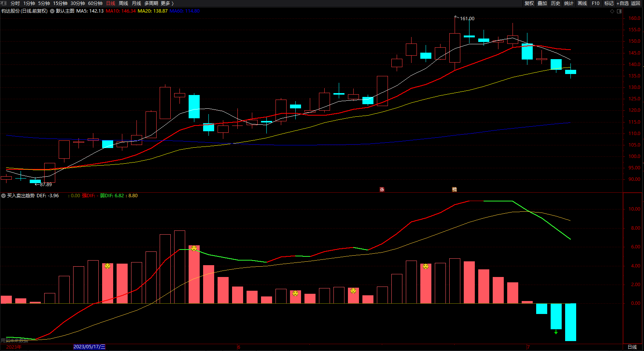Viewport: 644px width, 351px height.
Task: Open F10 company info
Action: (x=596, y=3)
